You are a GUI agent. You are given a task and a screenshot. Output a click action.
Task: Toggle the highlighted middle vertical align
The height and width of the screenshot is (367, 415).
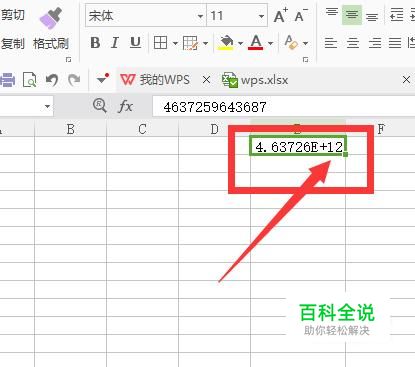point(352,15)
